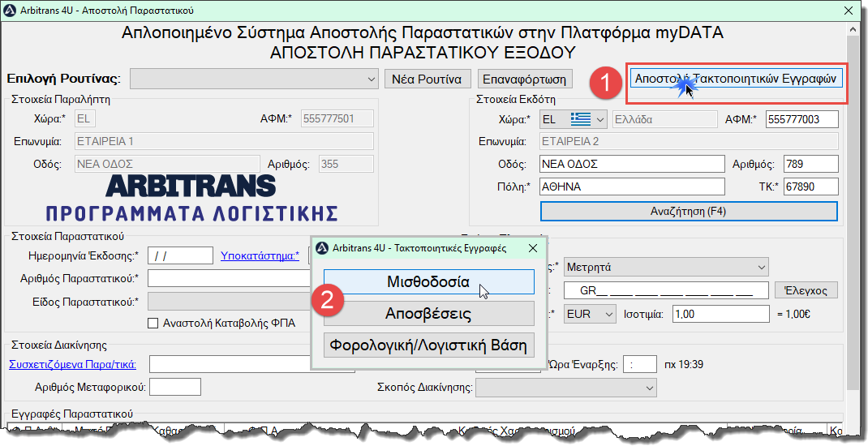This screenshot has width=868, height=446.
Task: Click the Συσχετιζόμενα Παρα/τικά link
Action: tap(72, 364)
